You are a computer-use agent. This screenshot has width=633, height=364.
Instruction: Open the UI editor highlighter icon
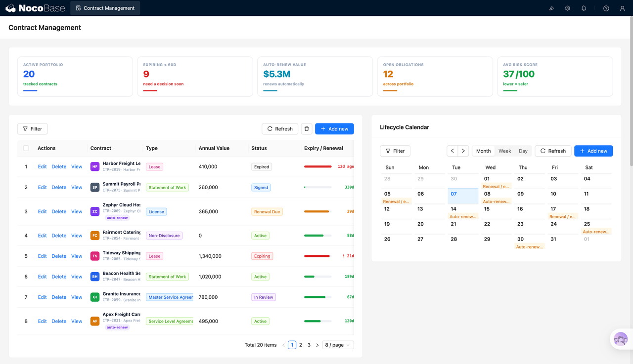point(551,8)
